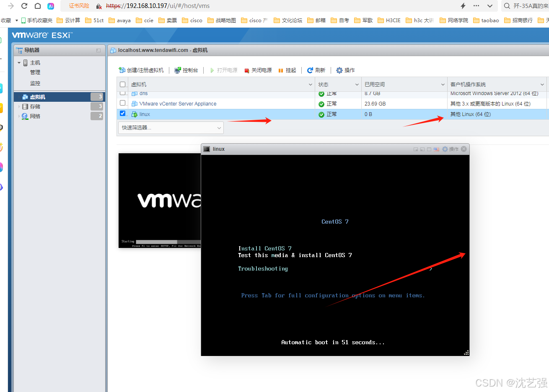Toggle the select-all virtual machines checkbox
The image size is (549, 392).
(x=123, y=84)
